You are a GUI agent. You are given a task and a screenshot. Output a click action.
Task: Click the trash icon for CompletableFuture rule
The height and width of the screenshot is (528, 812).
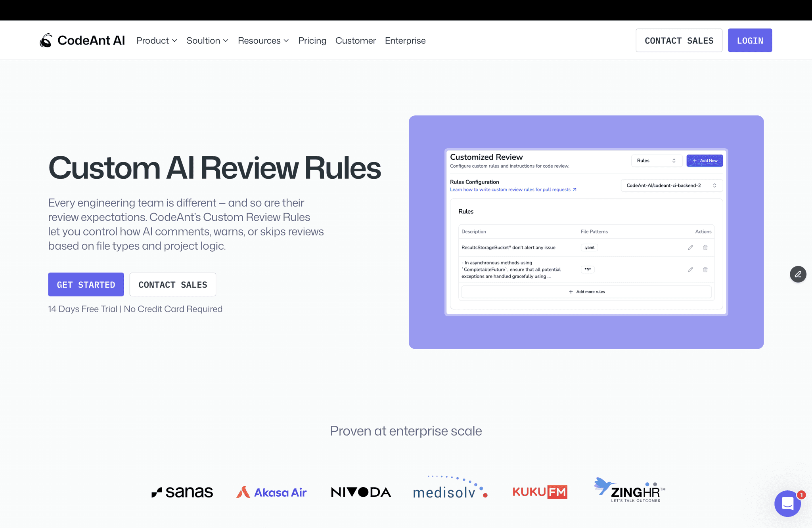point(705,270)
